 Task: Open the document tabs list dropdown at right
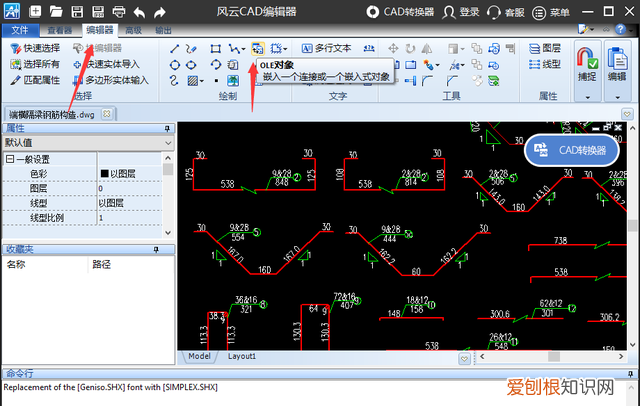[627, 114]
